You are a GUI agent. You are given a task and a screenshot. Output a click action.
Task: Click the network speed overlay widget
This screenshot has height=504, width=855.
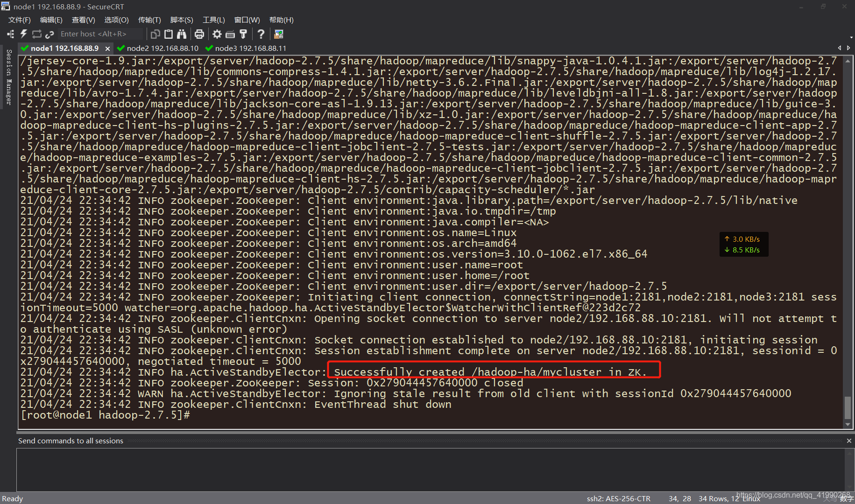pyautogui.click(x=744, y=245)
